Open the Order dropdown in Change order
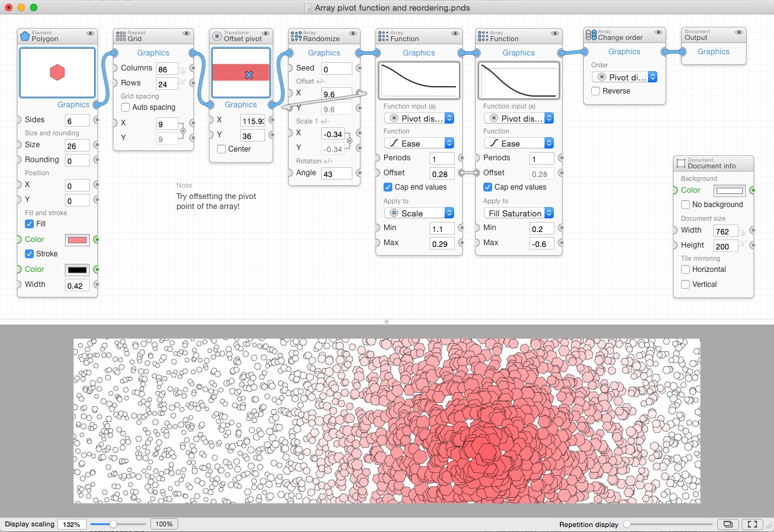This screenshot has width=774, height=532. [x=624, y=77]
